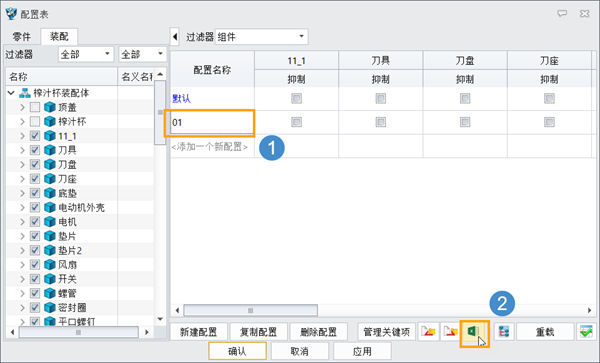Click the cube icon of 刀盘 in the tree

pos(50,164)
